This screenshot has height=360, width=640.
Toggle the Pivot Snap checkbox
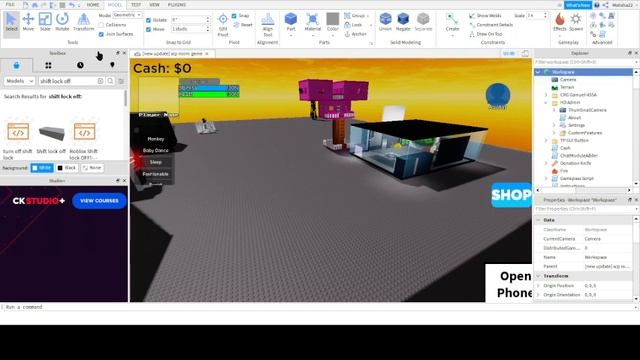coord(234,16)
